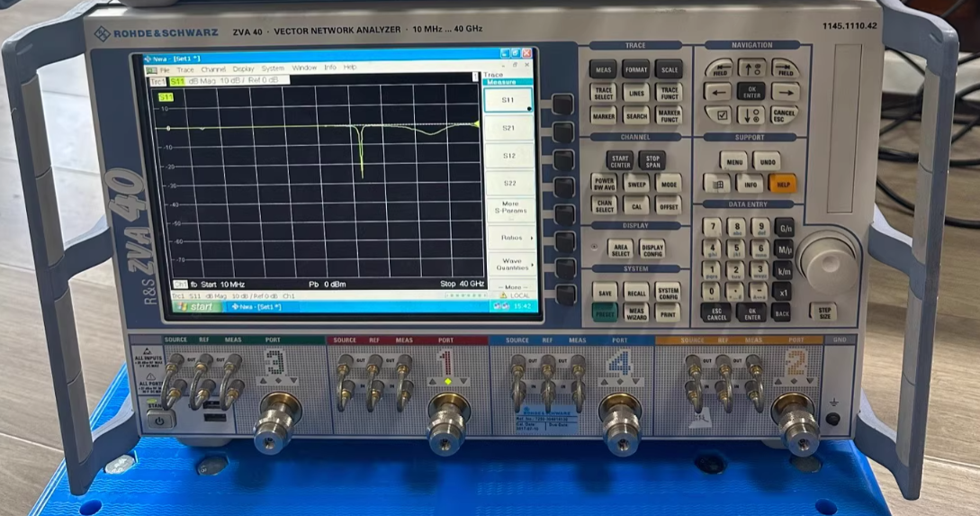Image resolution: width=980 pixels, height=516 pixels.
Task: Push the hardware softkey beside S21
Action: [562, 131]
